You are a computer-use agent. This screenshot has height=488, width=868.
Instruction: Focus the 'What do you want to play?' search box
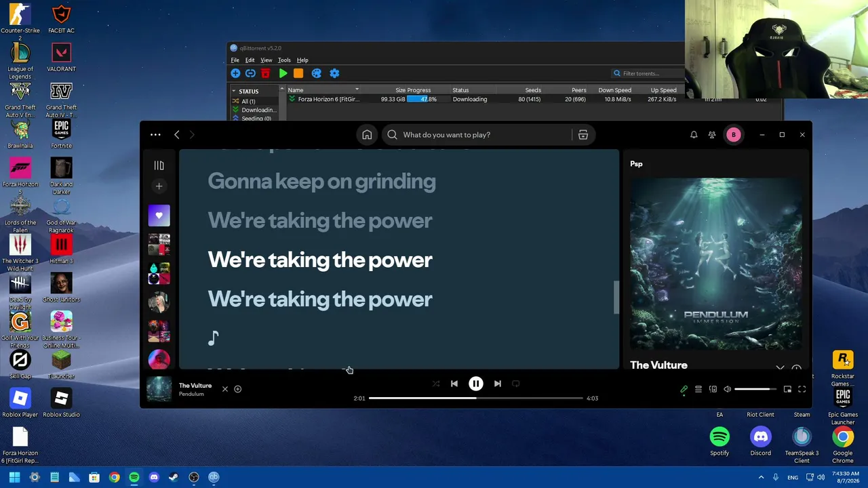[478, 135]
